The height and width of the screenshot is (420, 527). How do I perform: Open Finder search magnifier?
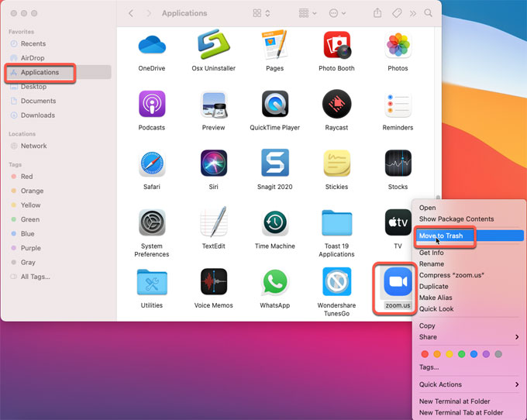(428, 13)
